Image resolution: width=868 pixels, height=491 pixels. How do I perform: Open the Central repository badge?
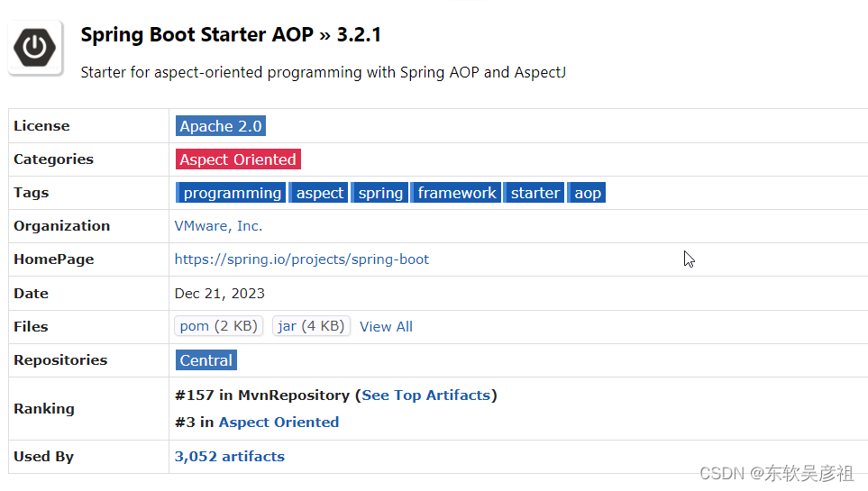coord(206,360)
